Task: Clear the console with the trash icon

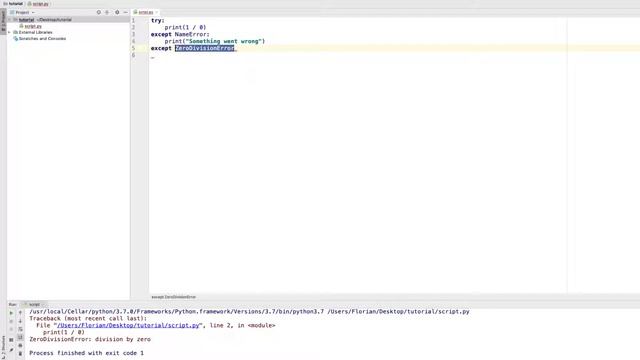Action: 20,354
